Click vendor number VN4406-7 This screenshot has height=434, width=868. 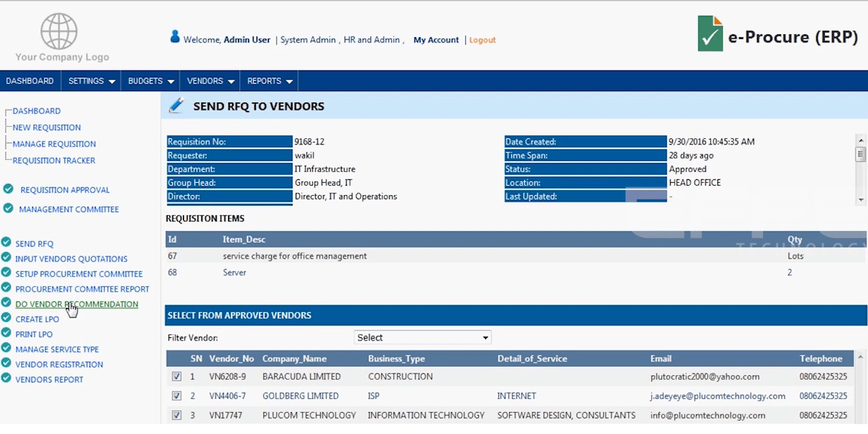(x=228, y=396)
